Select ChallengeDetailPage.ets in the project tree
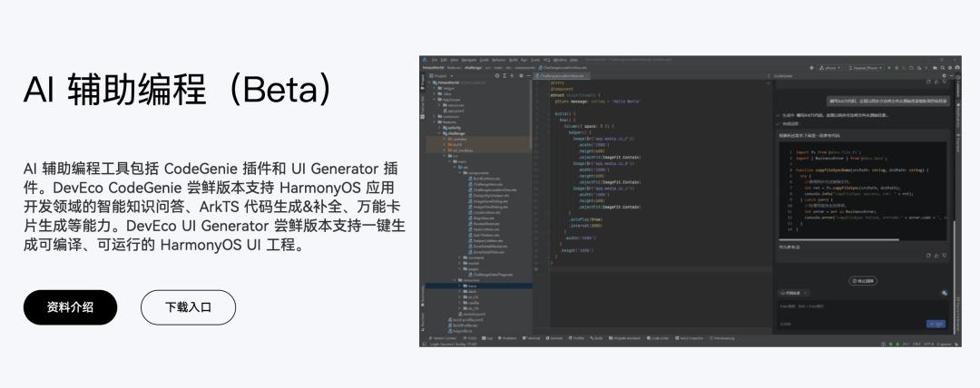The width and height of the screenshot is (980, 388). coord(493,275)
